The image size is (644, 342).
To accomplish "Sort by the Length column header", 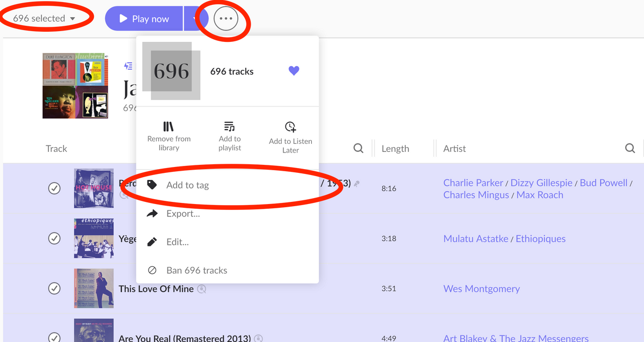I will pos(396,149).
